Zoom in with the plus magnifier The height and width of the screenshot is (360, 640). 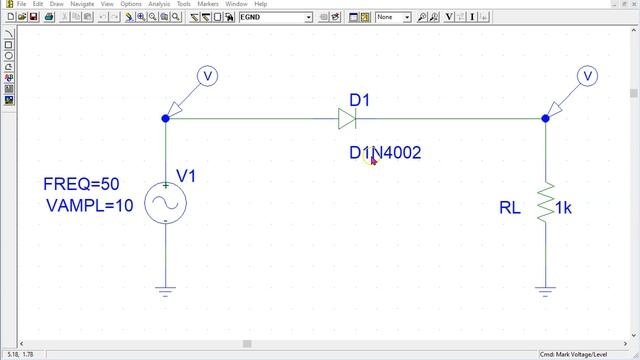(x=141, y=17)
